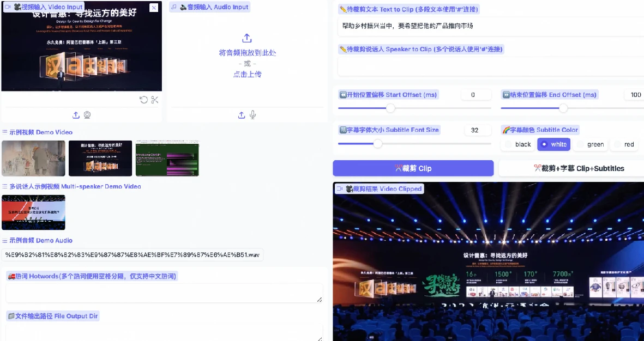644x341 pixels.
Task: Click the upload arrow in the audio drop area
Action: click(247, 38)
